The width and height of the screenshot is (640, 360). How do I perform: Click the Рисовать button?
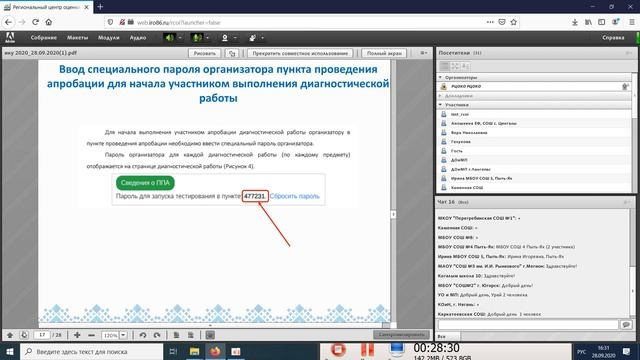[x=204, y=53]
